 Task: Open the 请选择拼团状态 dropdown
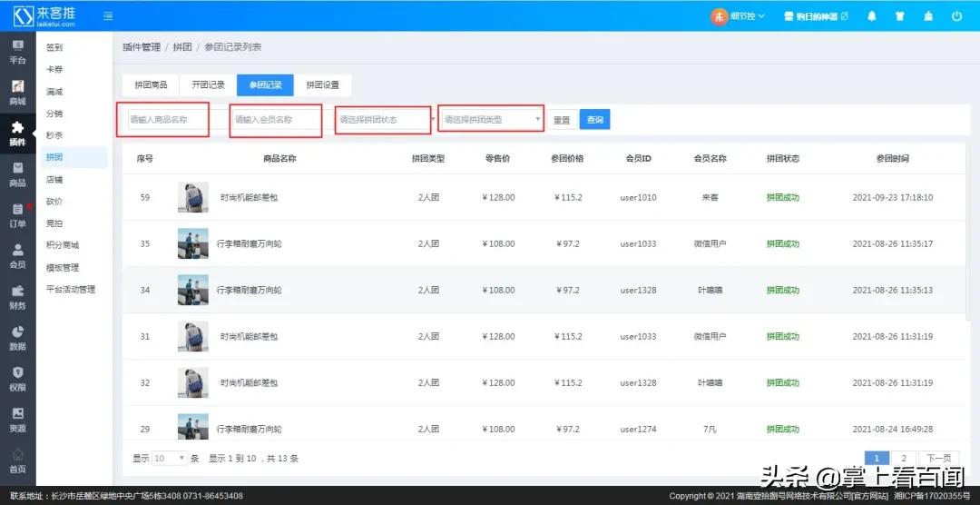(x=386, y=120)
